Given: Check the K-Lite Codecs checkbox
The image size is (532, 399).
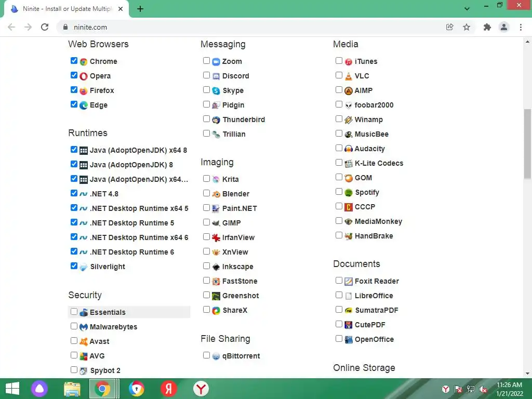Looking at the screenshot, I should coord(339,163).
